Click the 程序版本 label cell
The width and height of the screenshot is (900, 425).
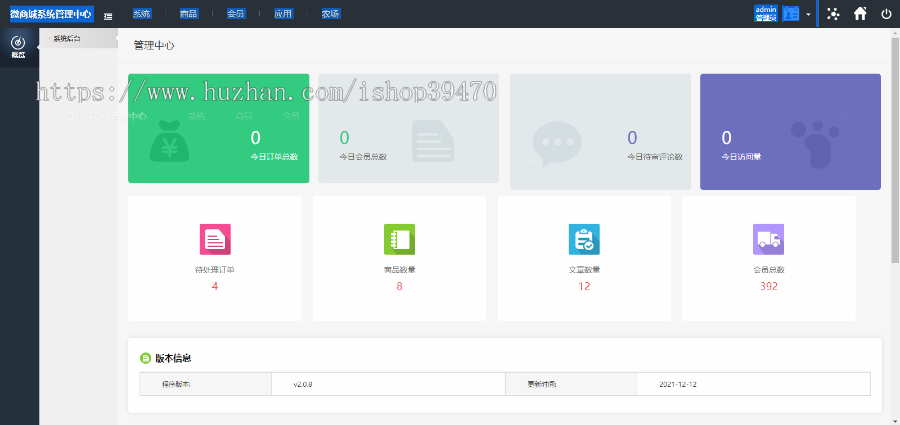tap(205, 384)
